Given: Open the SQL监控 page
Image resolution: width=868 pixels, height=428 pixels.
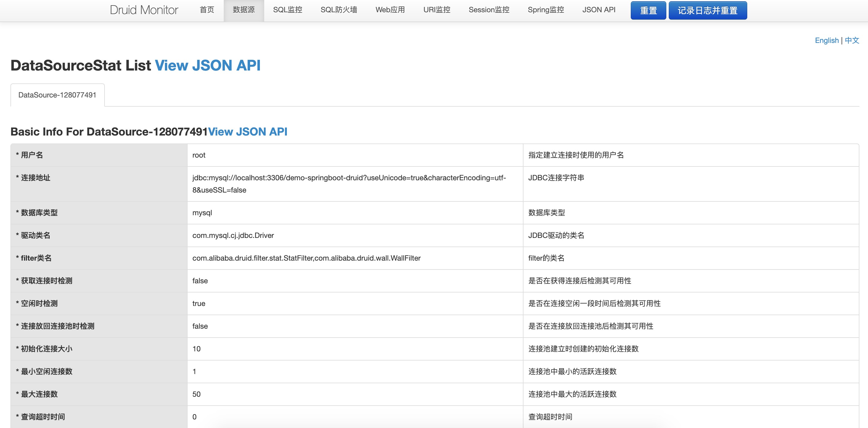Looking at the screenshot, I should click(287, 10).
